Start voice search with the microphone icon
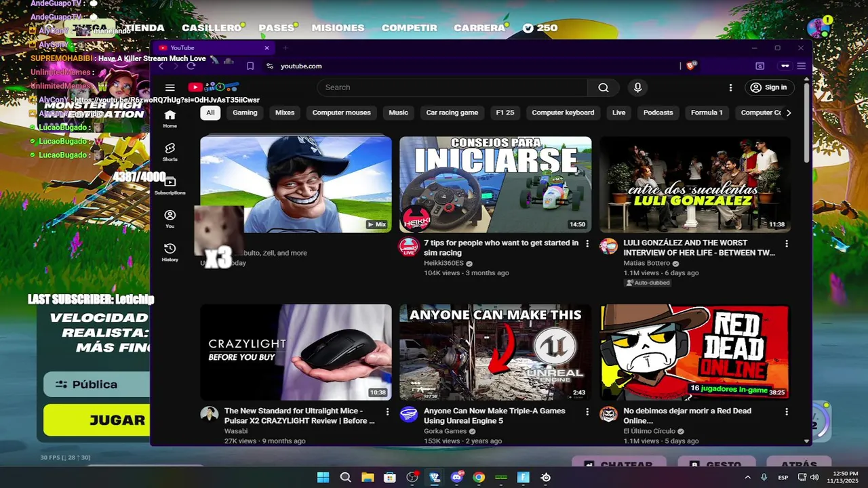This screenshot has width=868, height=488. coord(637,87)
